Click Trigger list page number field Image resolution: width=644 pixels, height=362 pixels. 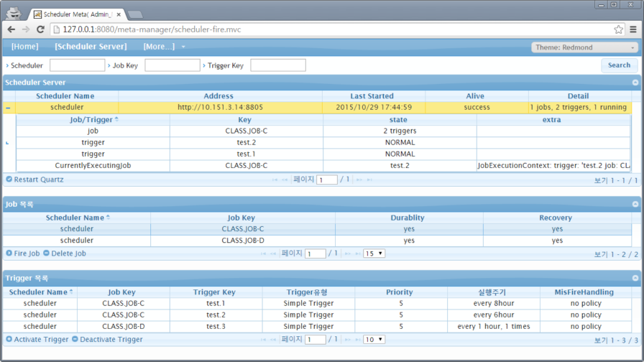coord(316,340)
